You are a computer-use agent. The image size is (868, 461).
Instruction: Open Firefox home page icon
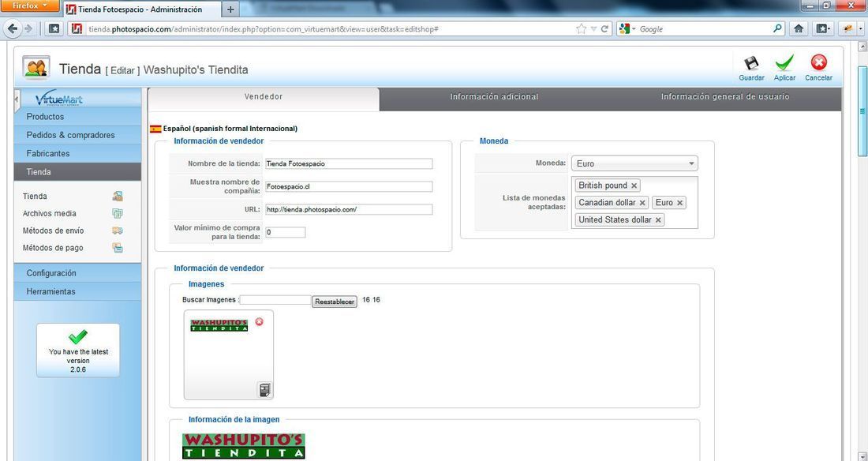click(x=799, y=28)
